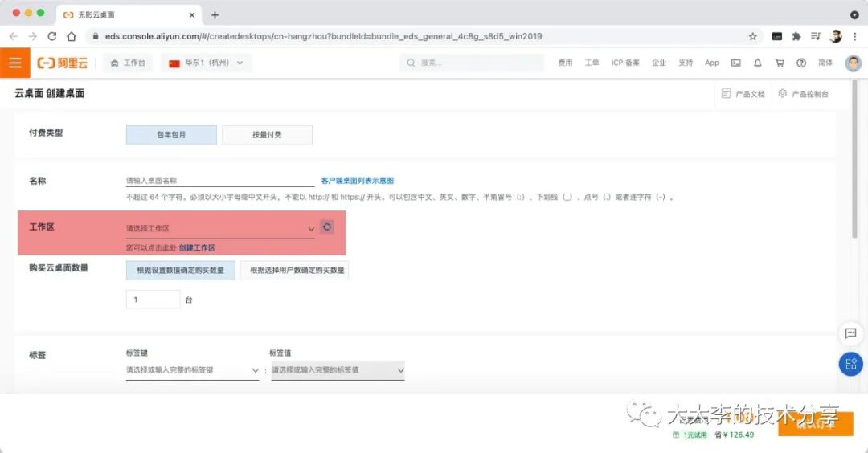The image size is (868, 453).
Task: Focus the console search box
Action: pos(472,63)
